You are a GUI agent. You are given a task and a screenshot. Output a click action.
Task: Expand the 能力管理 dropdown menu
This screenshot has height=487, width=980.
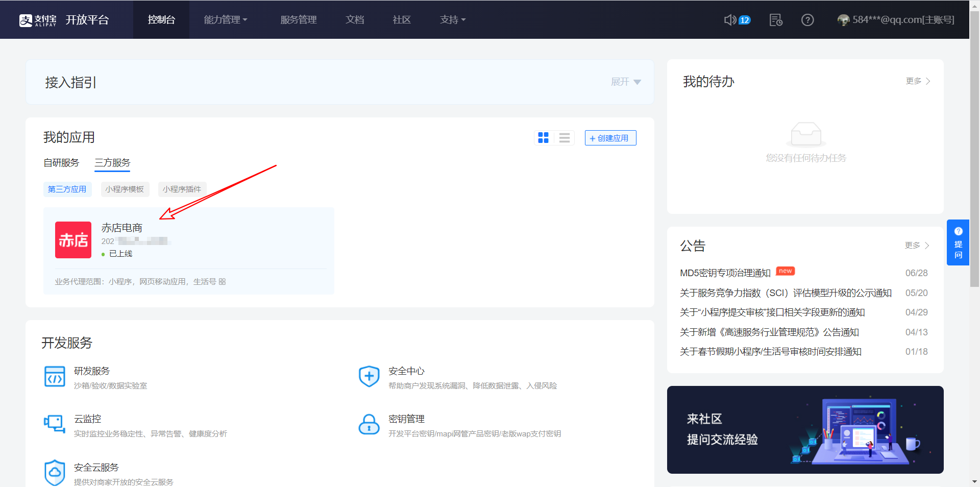coord(226,19)
